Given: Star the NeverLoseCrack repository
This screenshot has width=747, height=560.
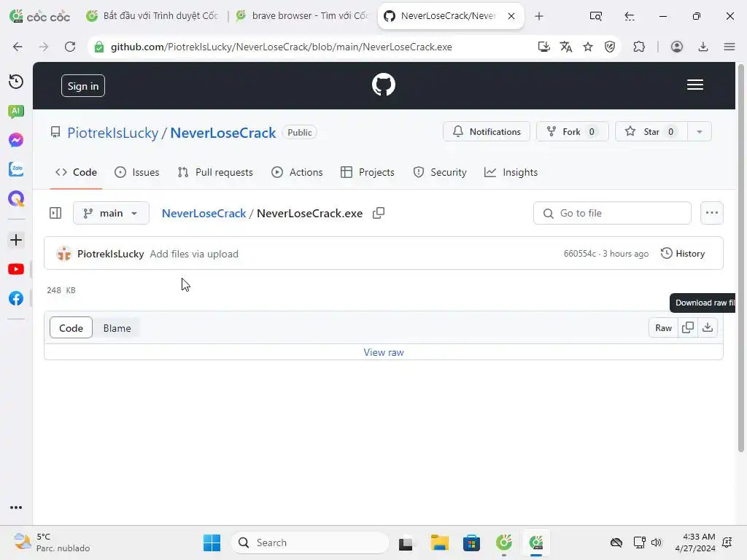Looking at the screenshot, I should (x=651, y=132).
